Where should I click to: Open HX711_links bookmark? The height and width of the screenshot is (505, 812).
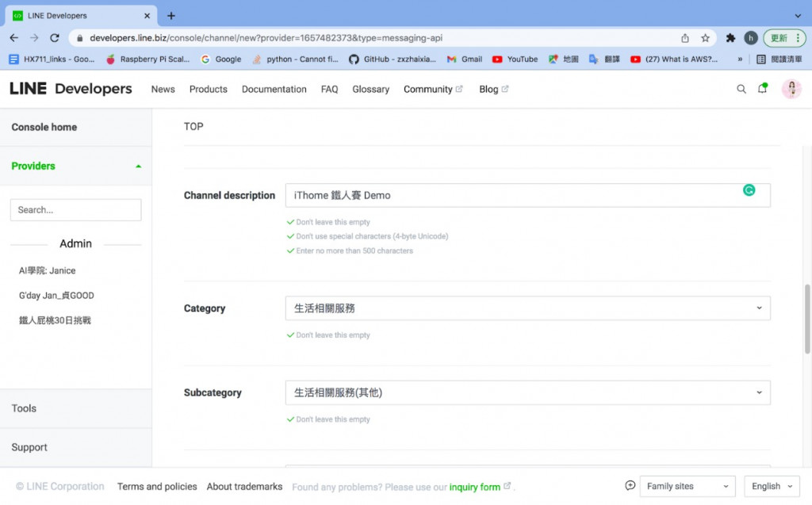pyautogui.click(x=52, y=59)
